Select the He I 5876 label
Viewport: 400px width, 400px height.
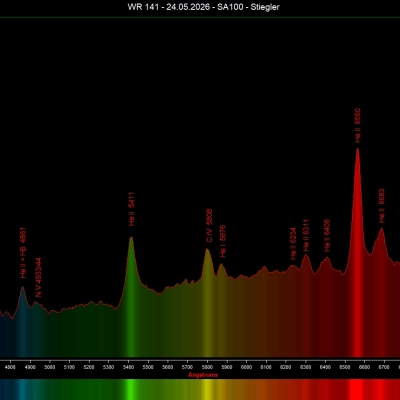pyautogui.click(x=223, y=241)
